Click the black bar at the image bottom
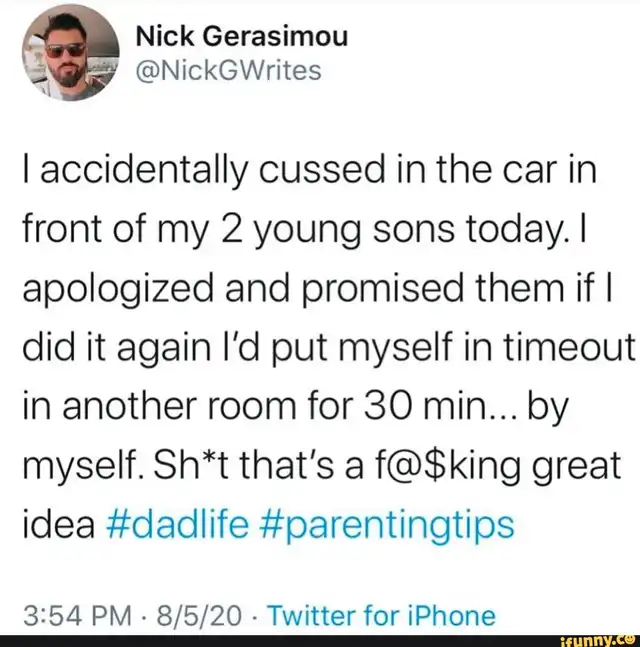Viewport: 640px width, 647px height. (x=320, y=641)
